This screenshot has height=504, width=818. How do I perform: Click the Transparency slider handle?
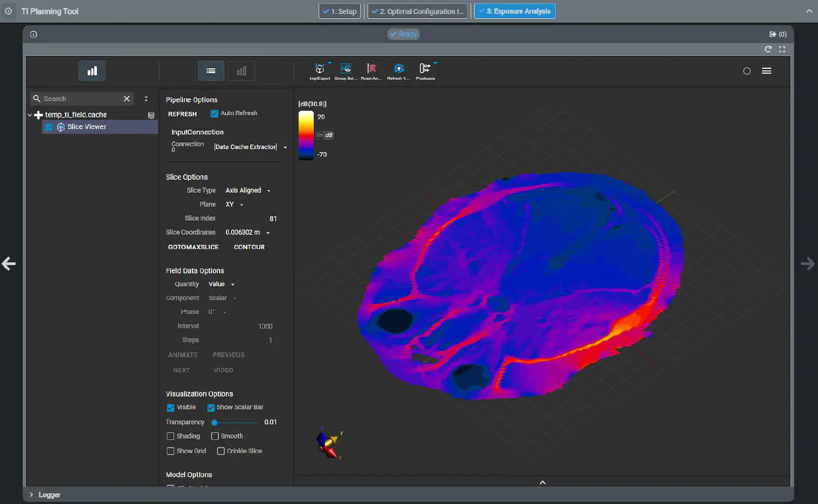pyautogui.click(x=215, y=422)
